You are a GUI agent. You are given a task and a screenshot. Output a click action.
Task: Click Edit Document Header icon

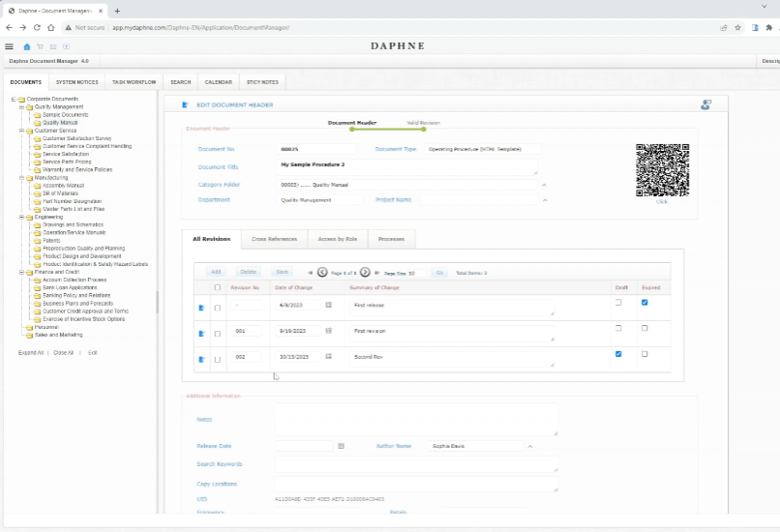[x=185, y=104]
